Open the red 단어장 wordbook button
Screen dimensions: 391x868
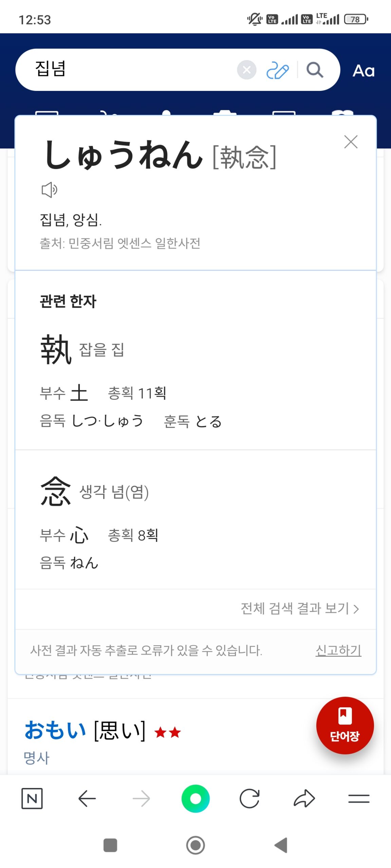tap(345, 725)
